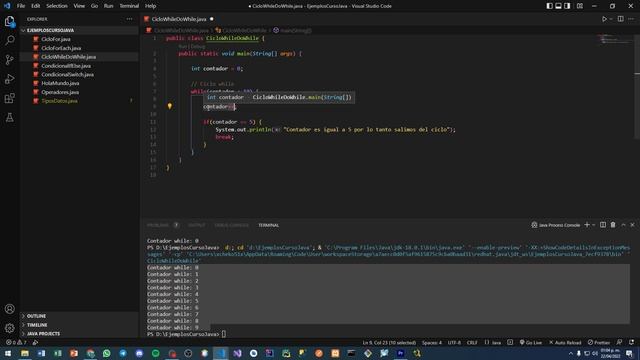
Task: Open Windows Start menu
Action: tap(8, 353)
